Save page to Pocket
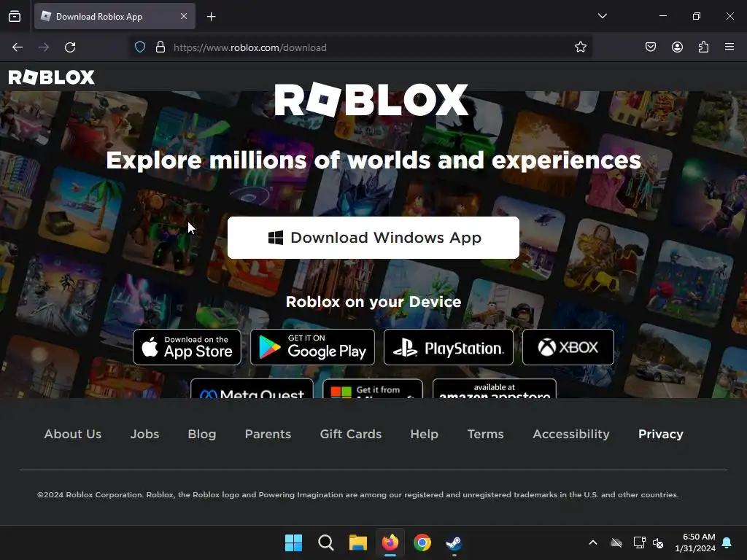The height and width of the screenshot is (560, 747). (650, 47)
